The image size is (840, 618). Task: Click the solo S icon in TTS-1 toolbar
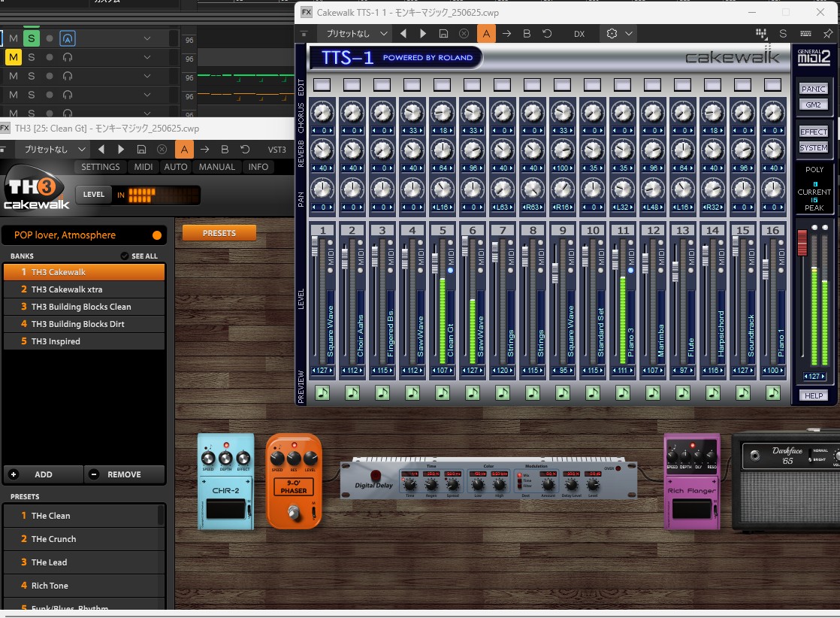[783, 33]
